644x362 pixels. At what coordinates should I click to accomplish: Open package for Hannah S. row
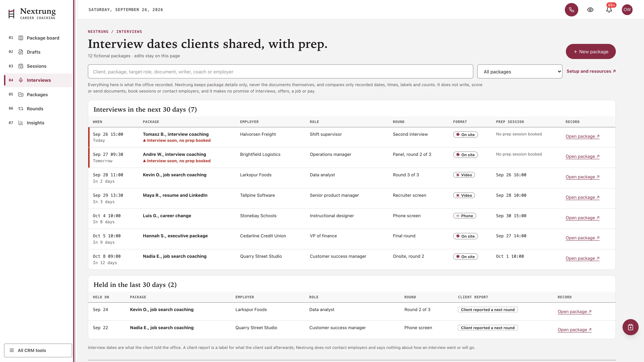pos(582,238)
